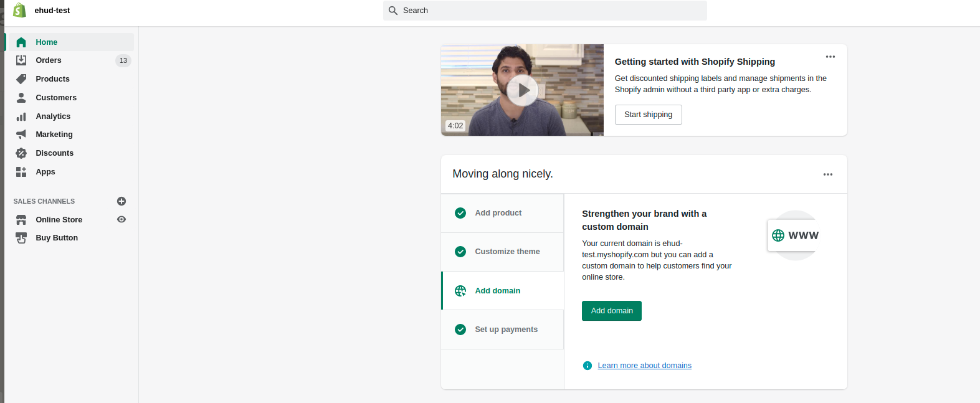
Task: Click Strengthen your brand heading
Action: (644, 220)
